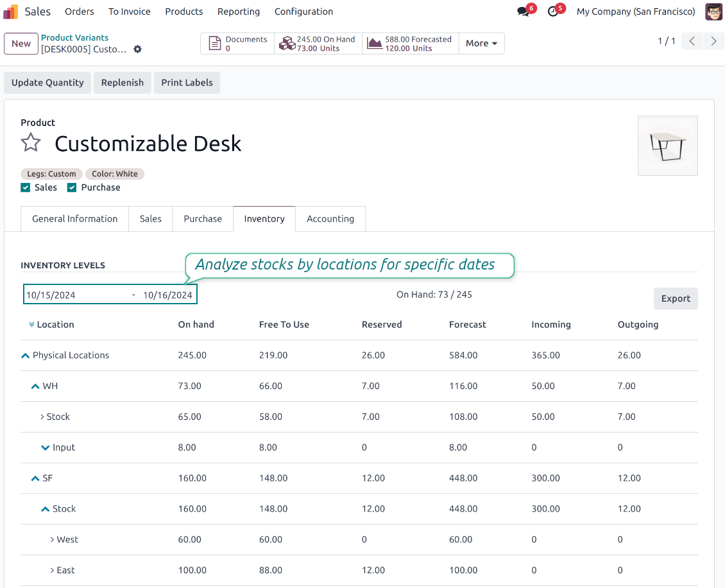This screenshot has width=725, height=588.
Task: Mark Customizable Desk as favorite star
Action: (x=31, y=143)
